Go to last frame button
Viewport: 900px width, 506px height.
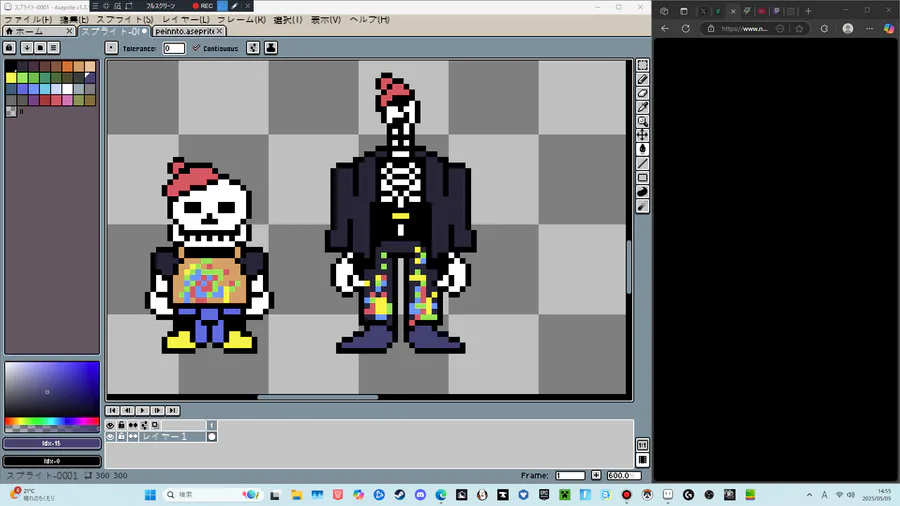click(173, 410)
